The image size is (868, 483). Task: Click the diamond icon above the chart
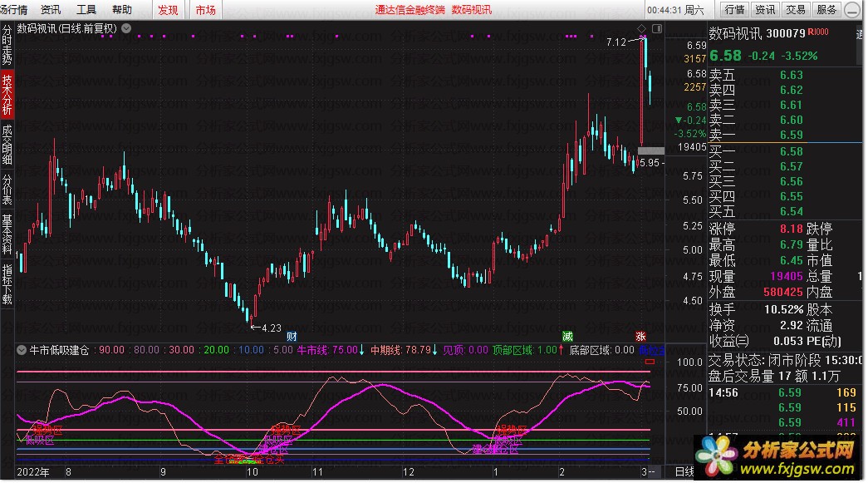tap(641, 28)
